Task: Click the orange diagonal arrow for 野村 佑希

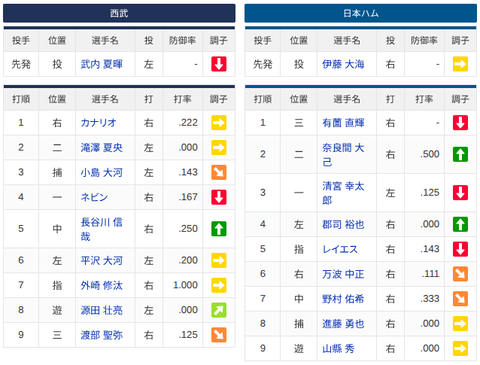Action: point(460,299)
